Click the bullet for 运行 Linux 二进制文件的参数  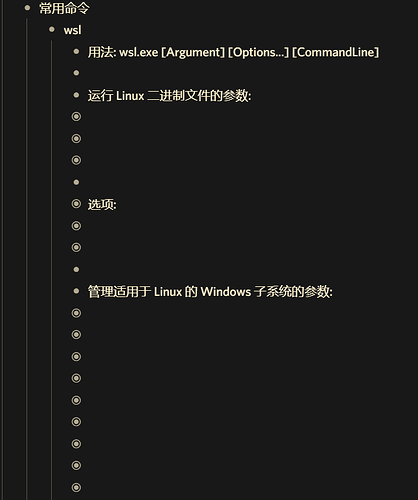coord(76,95)
